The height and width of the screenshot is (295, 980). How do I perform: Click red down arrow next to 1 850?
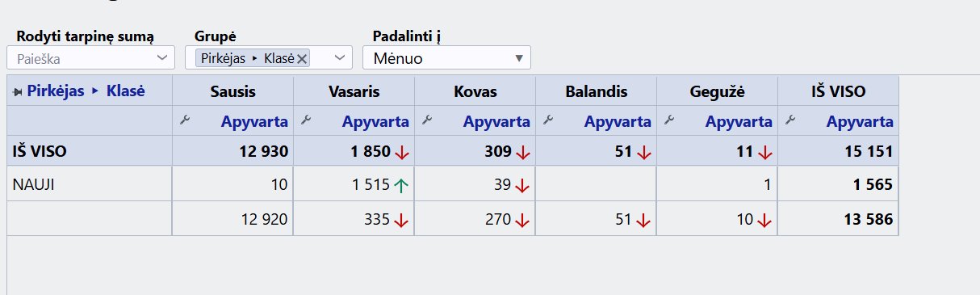401,152
